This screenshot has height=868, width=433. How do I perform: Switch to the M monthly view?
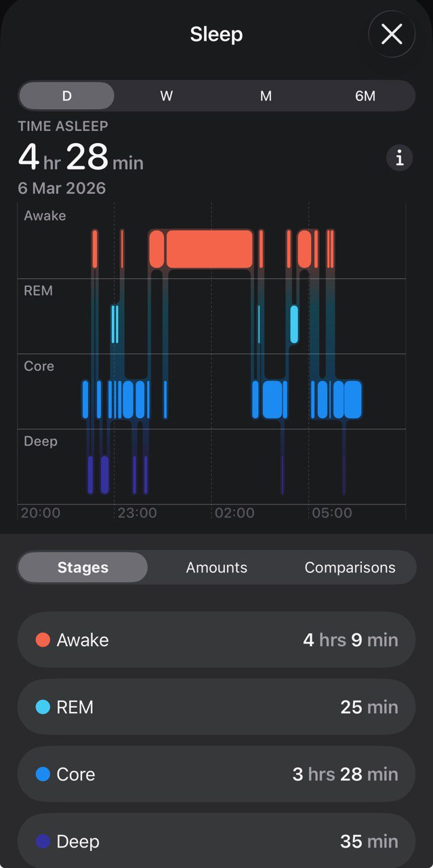tap(266, 96)
